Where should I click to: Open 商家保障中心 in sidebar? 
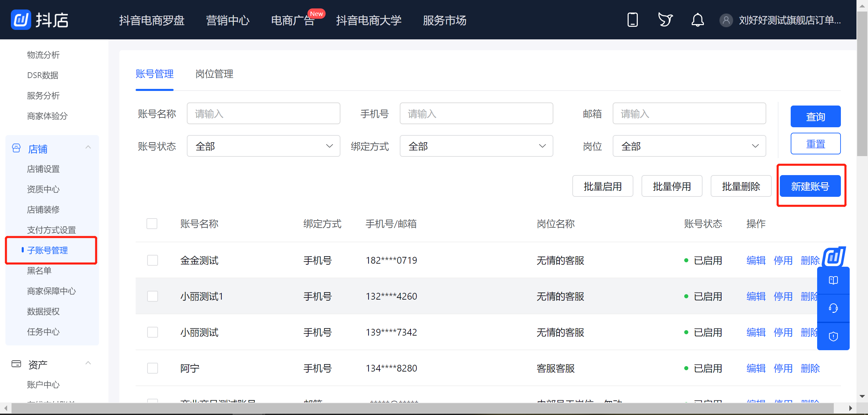(x=52, y=291)
